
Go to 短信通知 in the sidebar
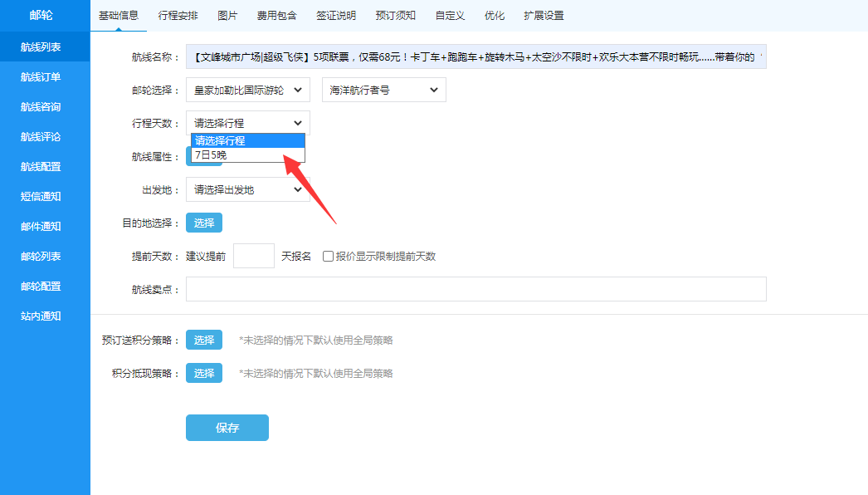click(41, 196)
